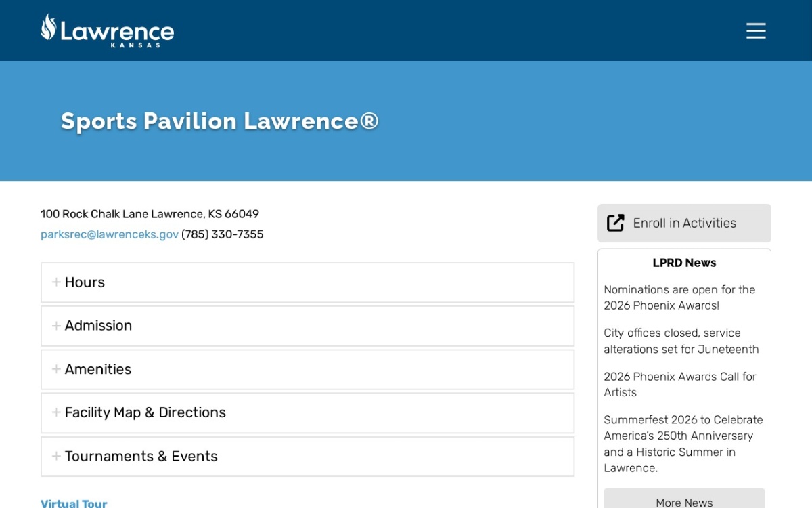Viewport: 812px width, 508px height.
Task: Open the Summerfest 2026 news item
Action: pyautogui.click(x=683, y=444)
